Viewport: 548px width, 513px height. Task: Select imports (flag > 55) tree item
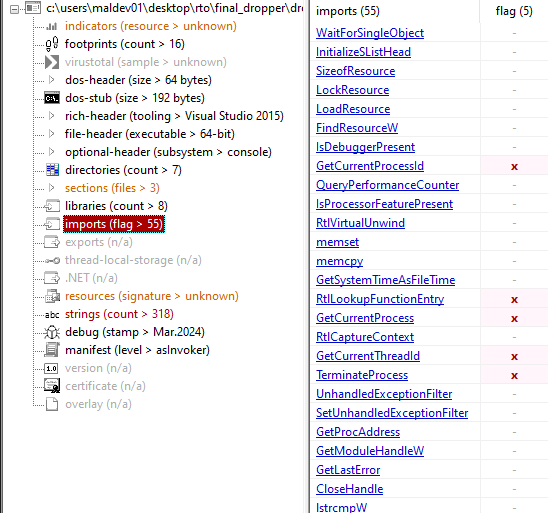pyautogui.click(x=114, y=224)
